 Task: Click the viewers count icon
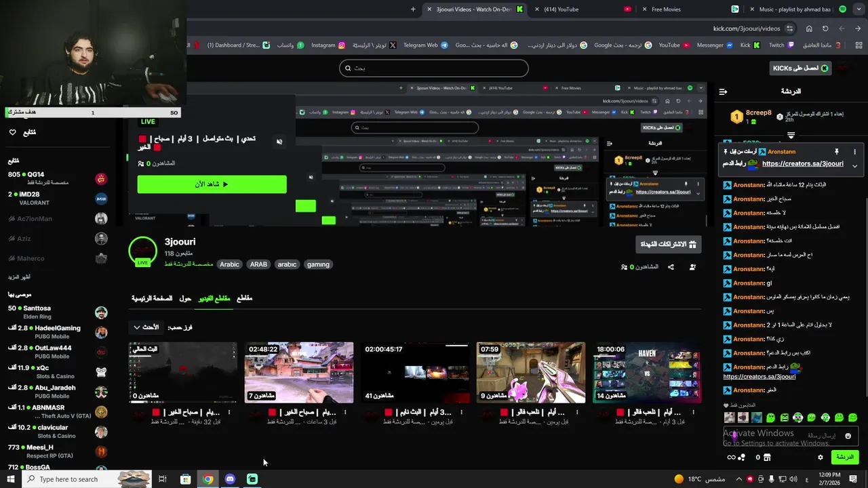[624, 267]
